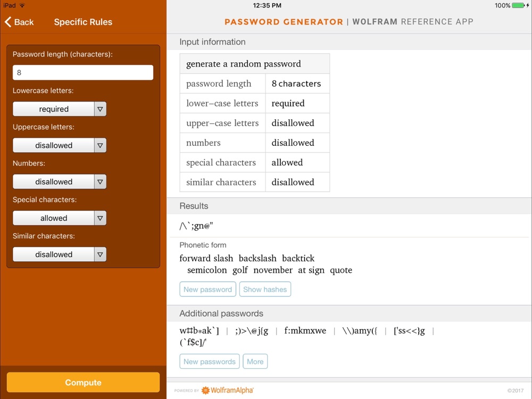Tap the battery icon in status bar
This screenshot has height=399, width=532.
[x=519, y=5]
